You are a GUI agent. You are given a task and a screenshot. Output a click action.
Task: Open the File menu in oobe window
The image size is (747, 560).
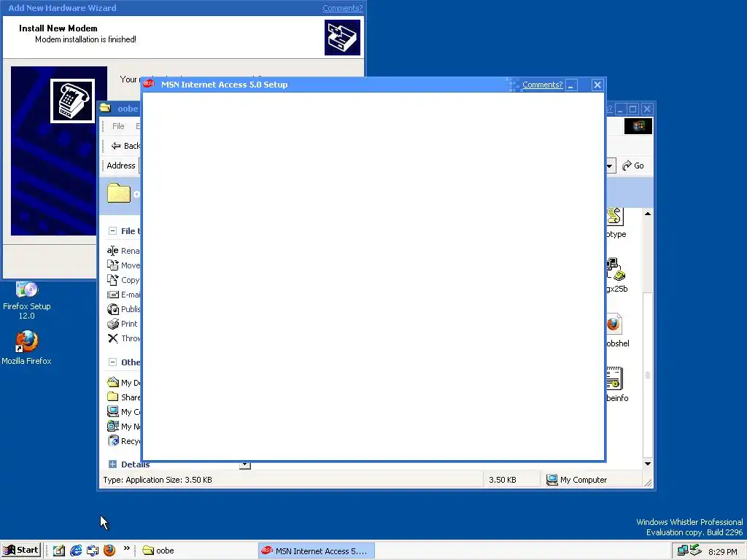click(118, 126)
